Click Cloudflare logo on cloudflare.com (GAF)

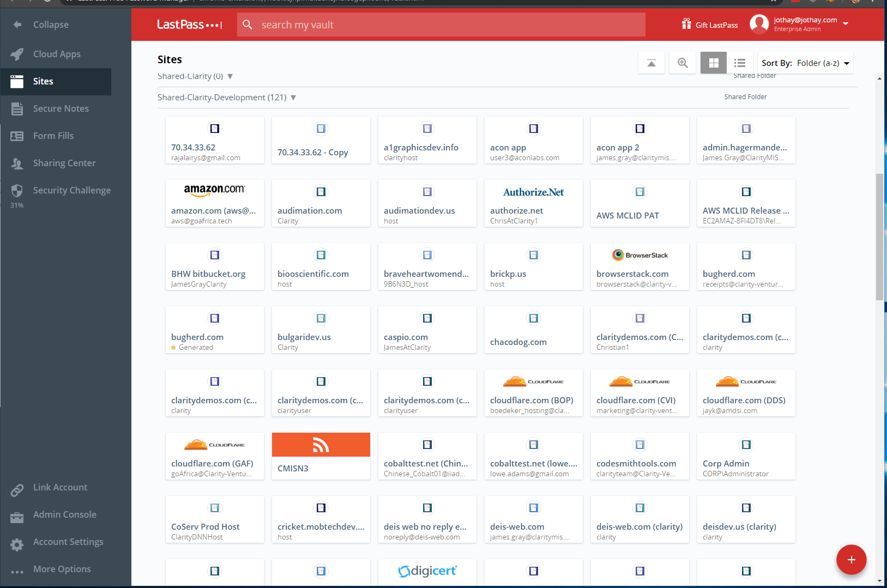tap(215, 444)
